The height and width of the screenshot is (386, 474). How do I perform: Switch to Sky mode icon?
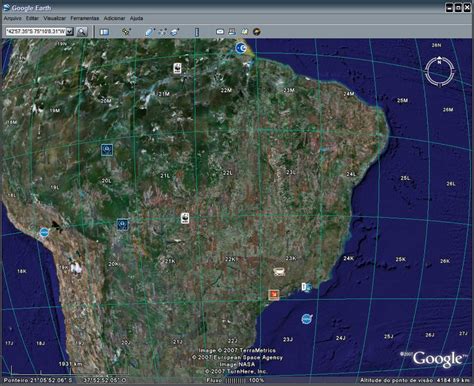pos(256,32)
